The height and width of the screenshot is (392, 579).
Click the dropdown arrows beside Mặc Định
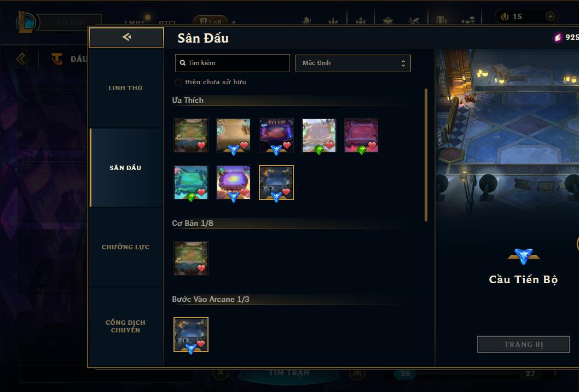point(403,63)
